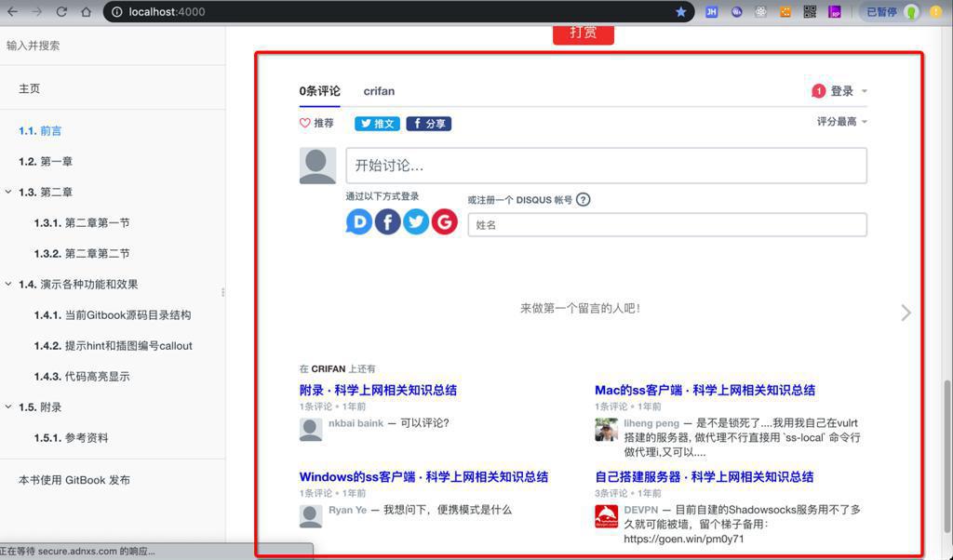Click the red notification badge
The height and width of the screenshot is (560, 953).
point(818,91)
